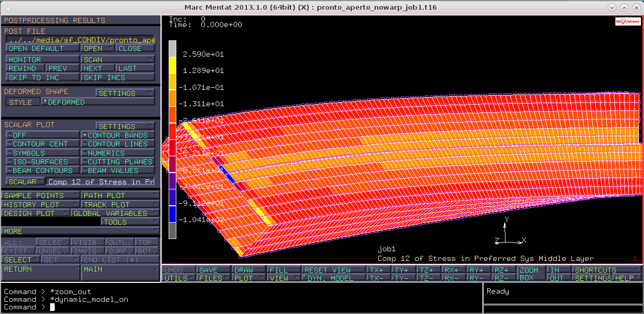
Task: Open the HELP menu
Action: click(x=627, y=278)
